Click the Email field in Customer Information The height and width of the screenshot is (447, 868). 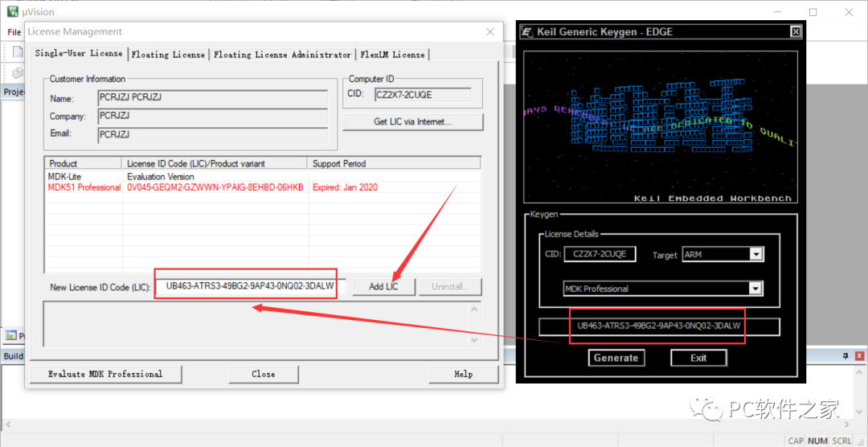coord(212,135)
